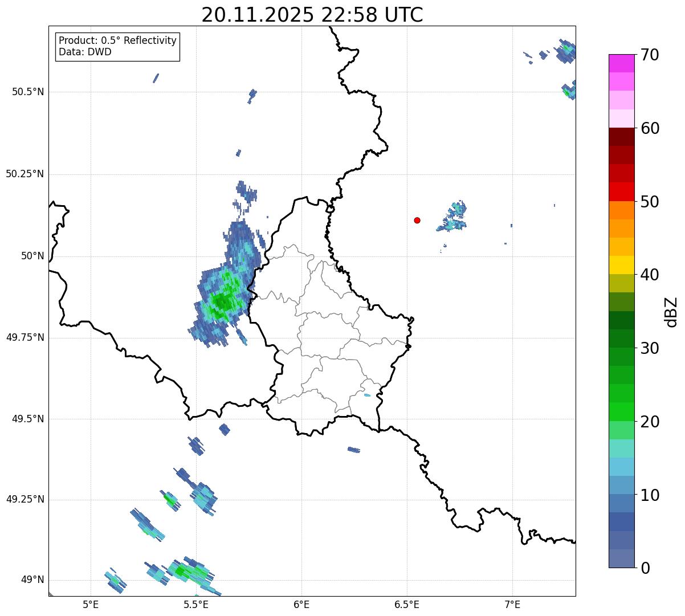Image resolution: width=685 pixels, height=616 pixels.
Task: Click the 'dBZ' colorbar unit label
Action: (x=671, y=312)
